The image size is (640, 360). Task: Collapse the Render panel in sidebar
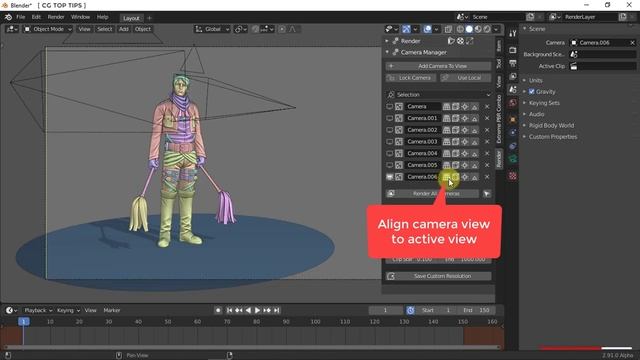[x=387, y=41]
